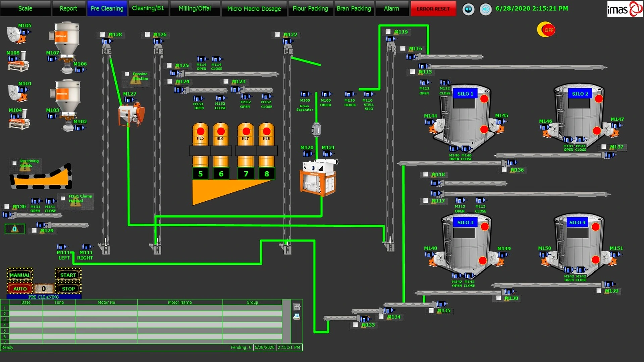Check the M119 checkbox
The width and height of the screenshot is (644, 362).
point(388,32)
